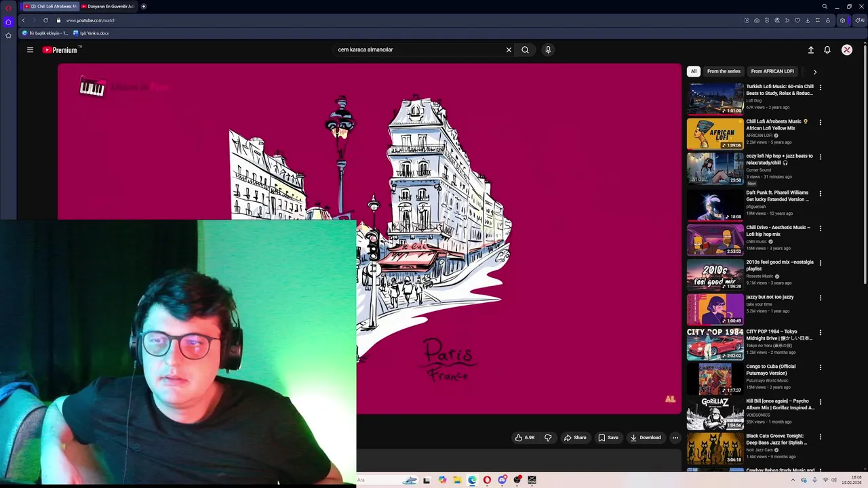
Task: Open YouTube notifications bell
Action: point(827,49)
